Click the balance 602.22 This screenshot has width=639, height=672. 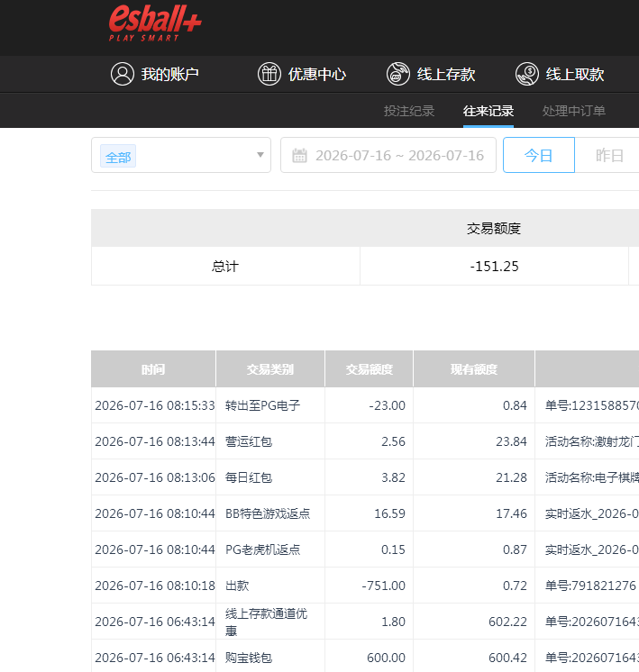pyautogui.click(x=507, y=622)
